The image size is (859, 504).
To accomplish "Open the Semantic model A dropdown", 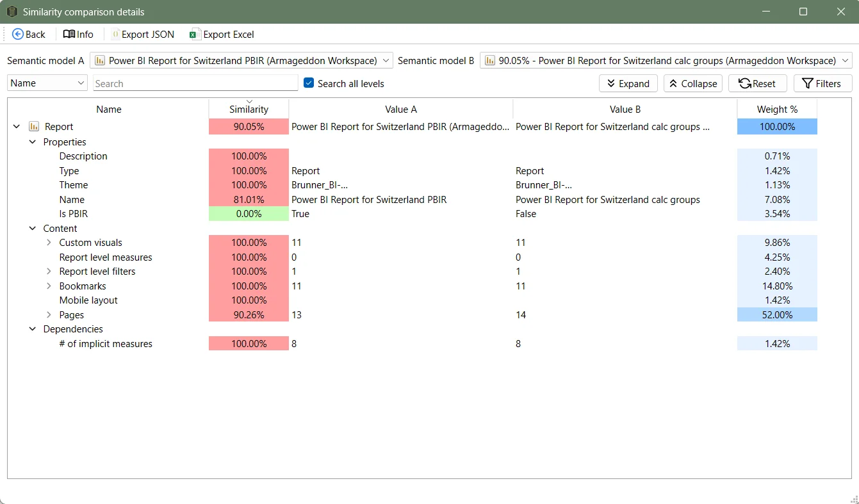I will tap(241, 61).
